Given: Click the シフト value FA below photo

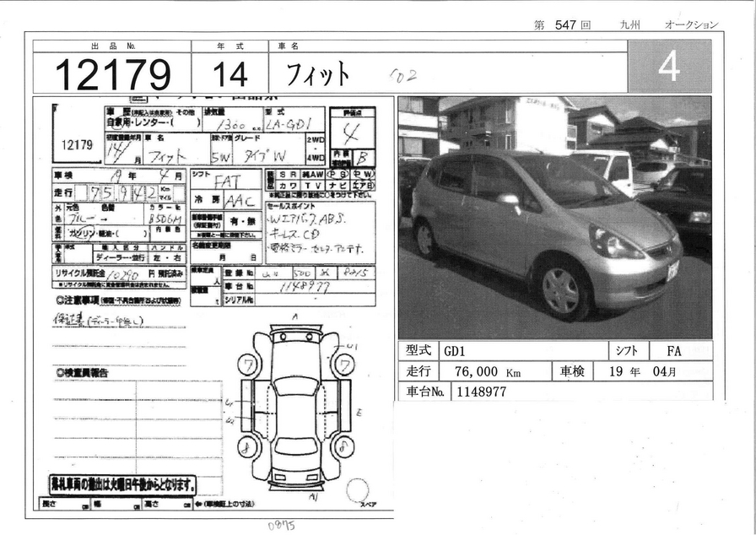Looking at the screenshot, I should (674, 351).
